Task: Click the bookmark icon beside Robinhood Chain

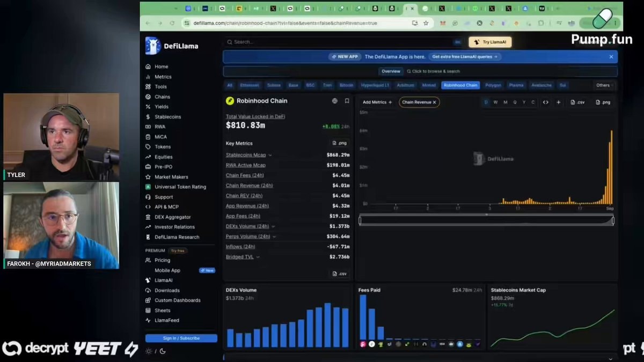Action: pos(347,101)
